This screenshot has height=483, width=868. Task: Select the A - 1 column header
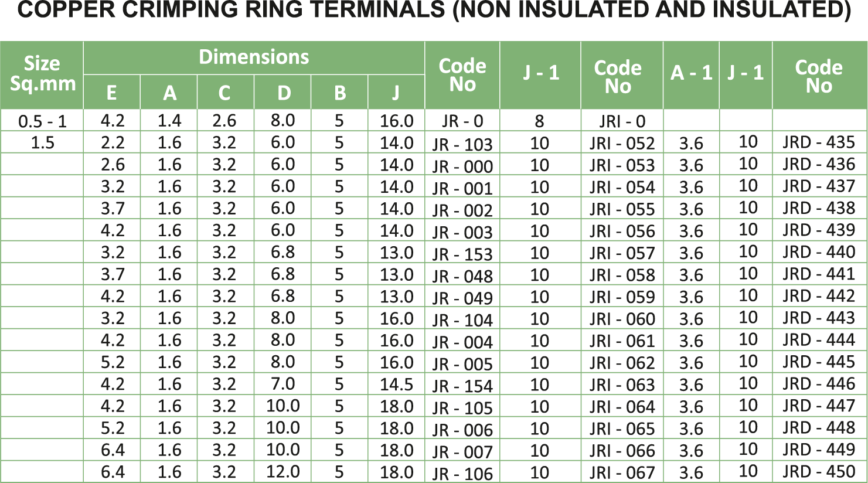coord(691,73)
